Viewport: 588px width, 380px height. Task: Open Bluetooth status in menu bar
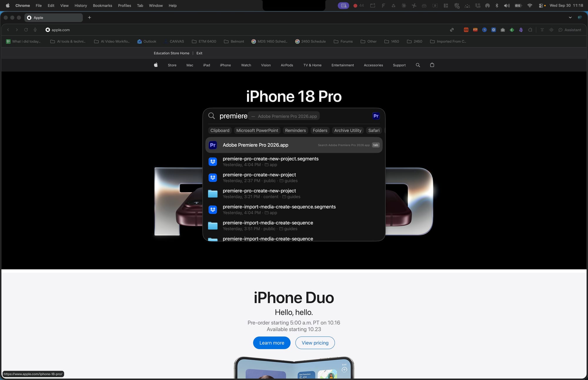pos(497,5)
